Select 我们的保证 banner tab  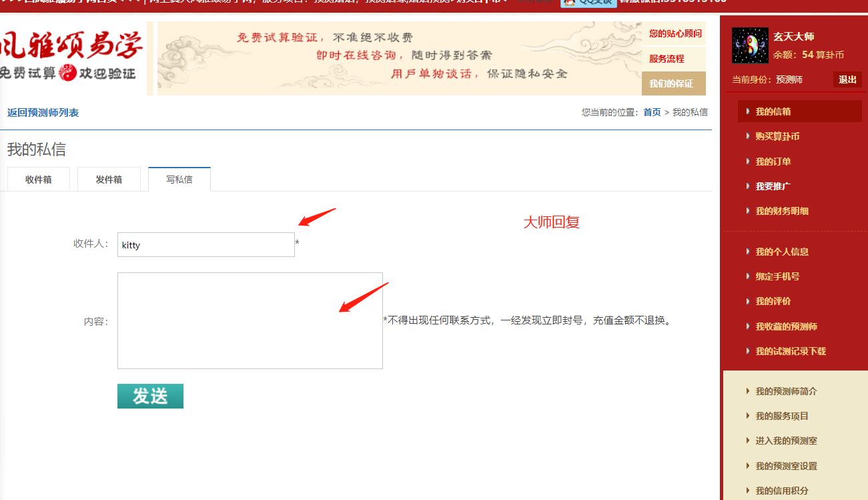[671, 83]
